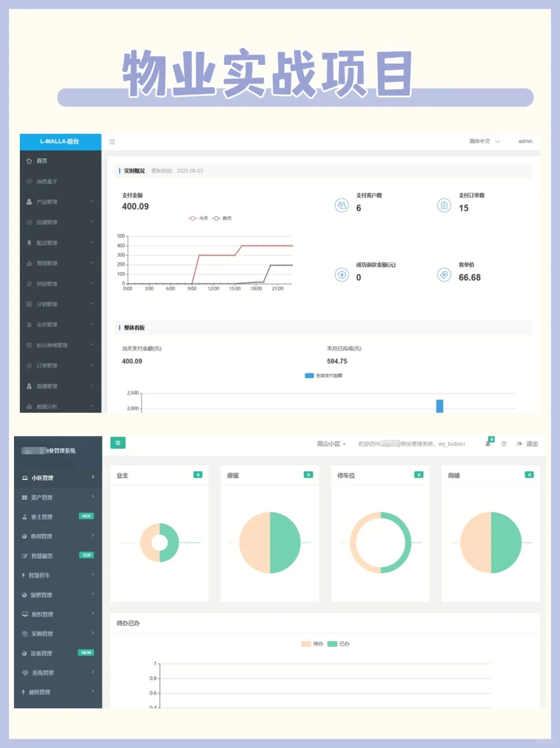Click the 直播管理 icon in sidebar
Image resolution: width=560 pixels, height=748 pixels.
pyautogui.click(x=29, y=386)
